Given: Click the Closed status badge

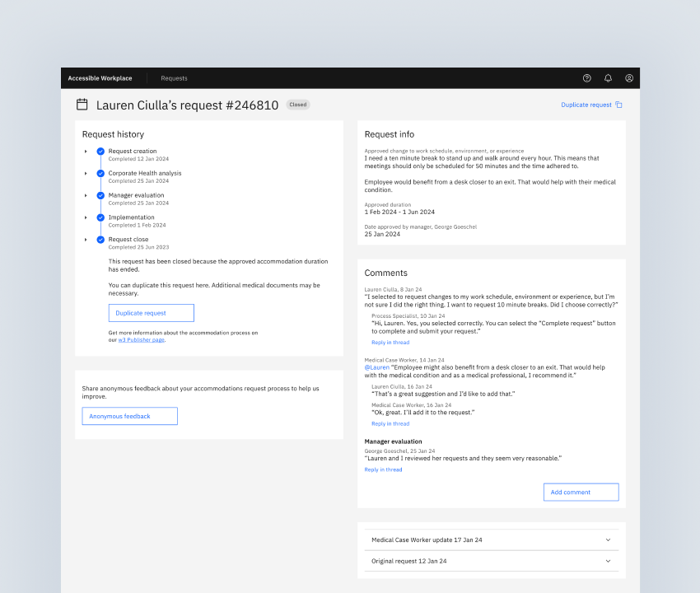Looking at the screenshot, I should pos(297,105).
